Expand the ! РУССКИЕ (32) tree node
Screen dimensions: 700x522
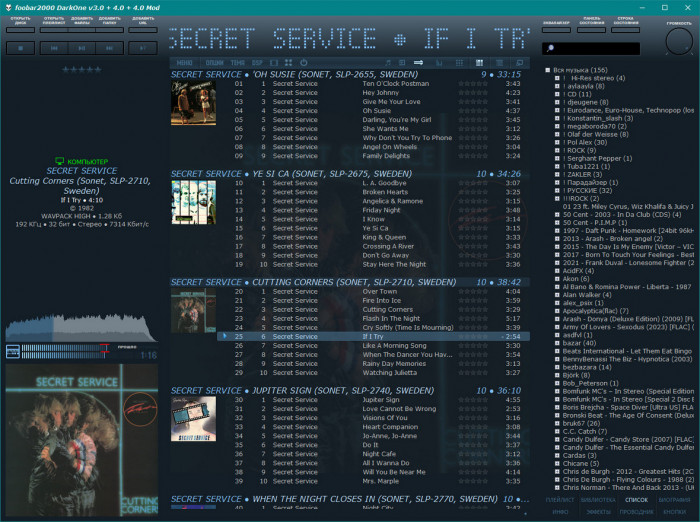click(x=557, y=191)
